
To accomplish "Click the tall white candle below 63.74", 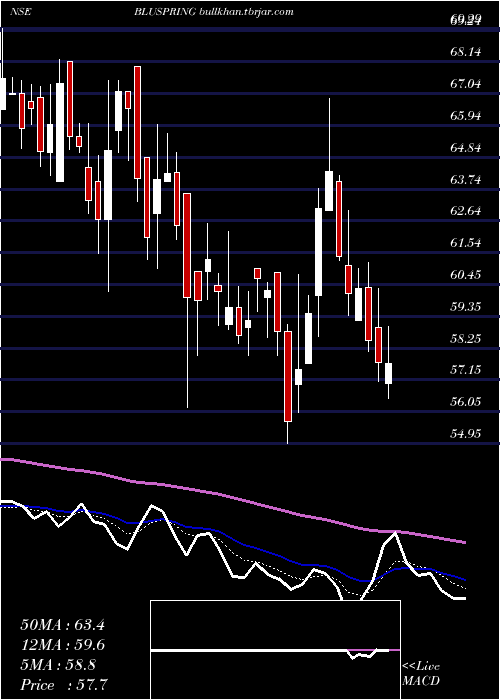I will tap(318, 251).
